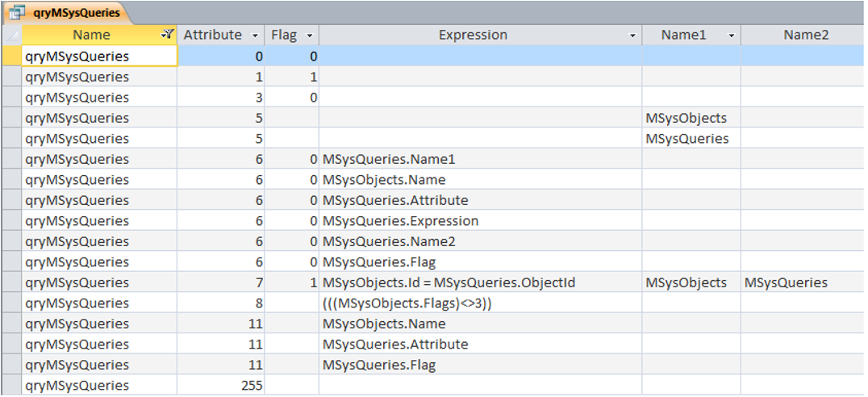Click the Attribute value 7 cell
Image resolution: width=868 pixels, height=397 pixels.
pos(221,283)
